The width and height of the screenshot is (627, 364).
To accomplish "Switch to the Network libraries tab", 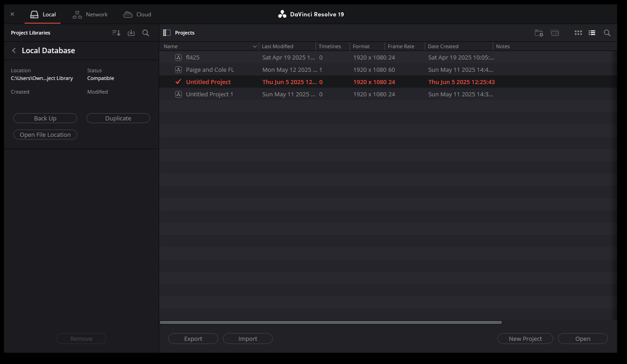I will [90, 15].
